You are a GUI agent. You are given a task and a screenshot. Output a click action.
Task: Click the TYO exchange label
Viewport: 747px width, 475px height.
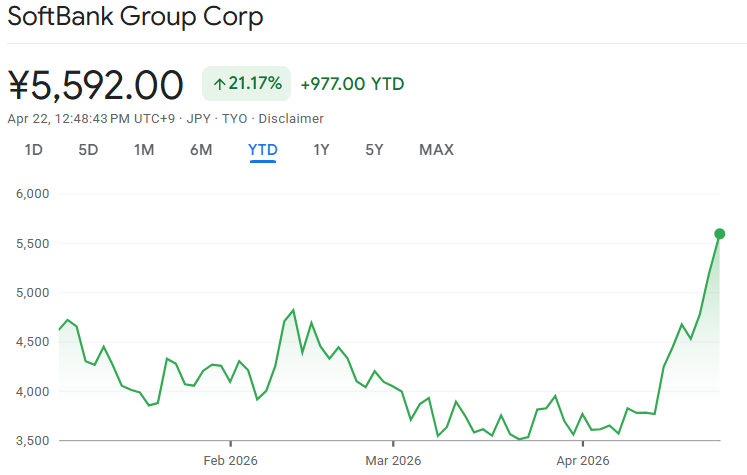point(234,119)
